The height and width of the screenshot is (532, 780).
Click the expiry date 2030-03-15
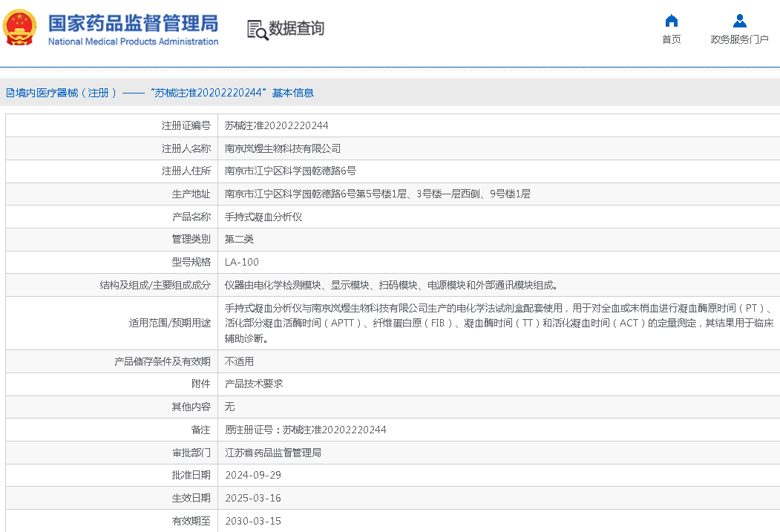[253, 521]
